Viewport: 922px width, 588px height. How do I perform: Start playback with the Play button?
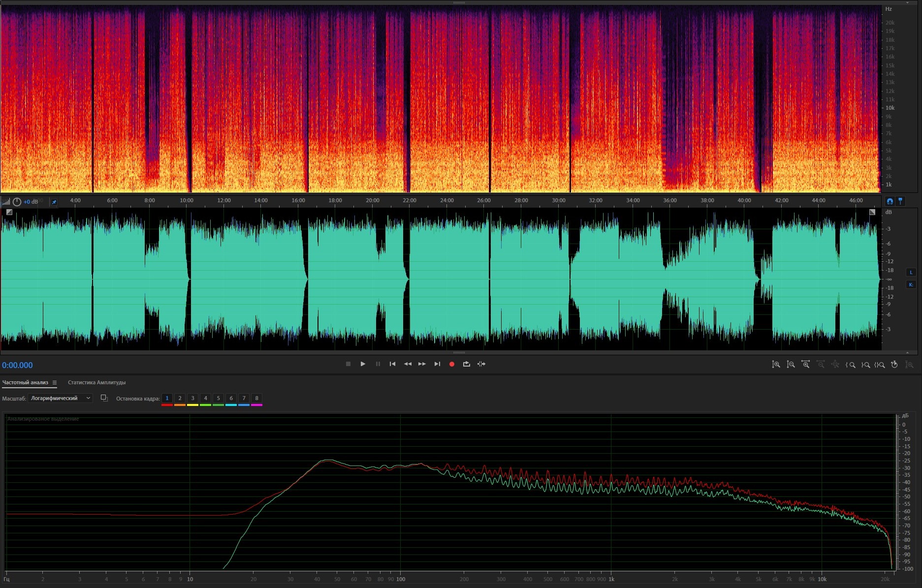(363, 364)
